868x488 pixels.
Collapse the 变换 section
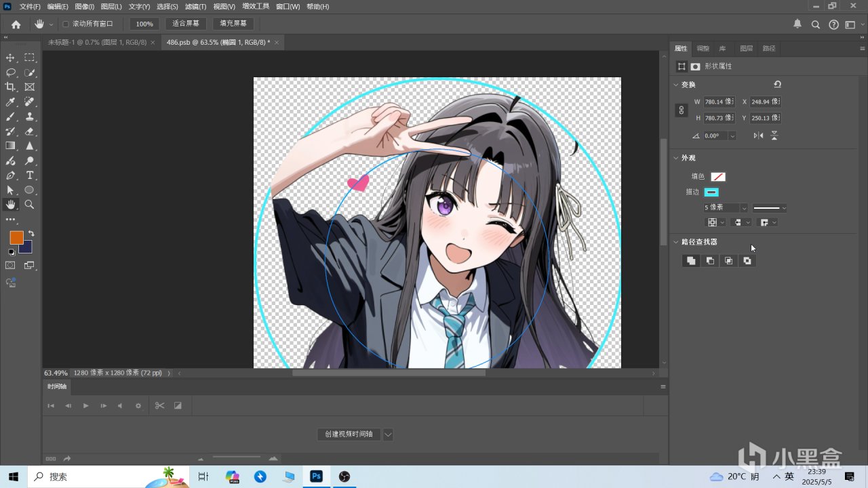pos(675,85)
